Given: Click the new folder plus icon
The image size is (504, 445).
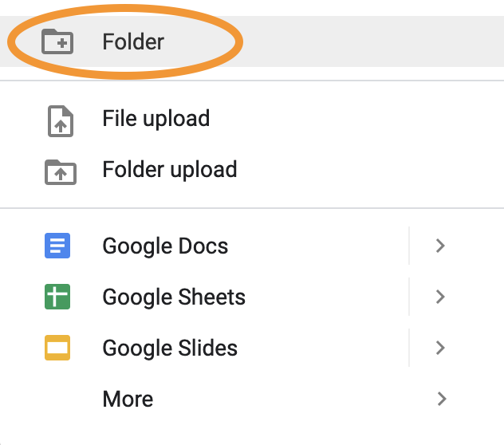Looking at the screenshot, I should [57, 41].
